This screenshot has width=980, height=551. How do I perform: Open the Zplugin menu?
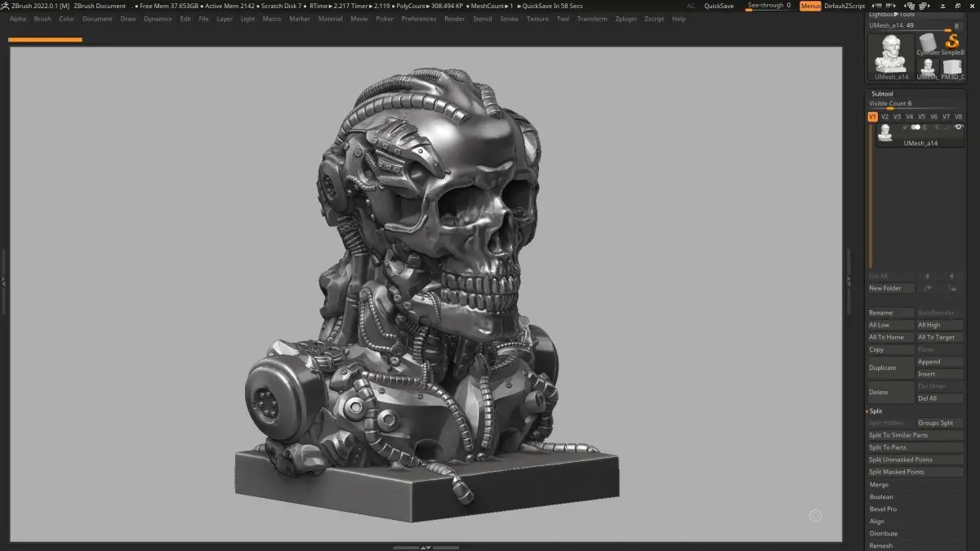tap(626, 19)
